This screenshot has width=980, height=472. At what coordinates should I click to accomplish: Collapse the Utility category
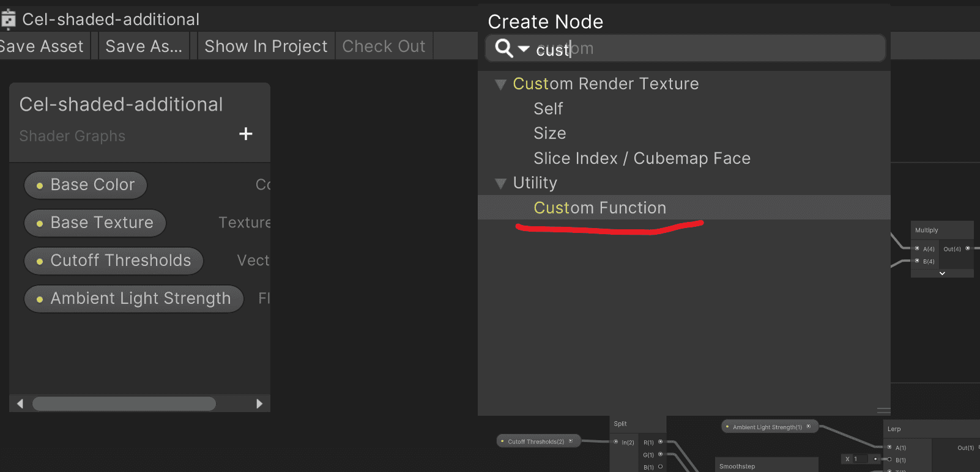point(500,183)
